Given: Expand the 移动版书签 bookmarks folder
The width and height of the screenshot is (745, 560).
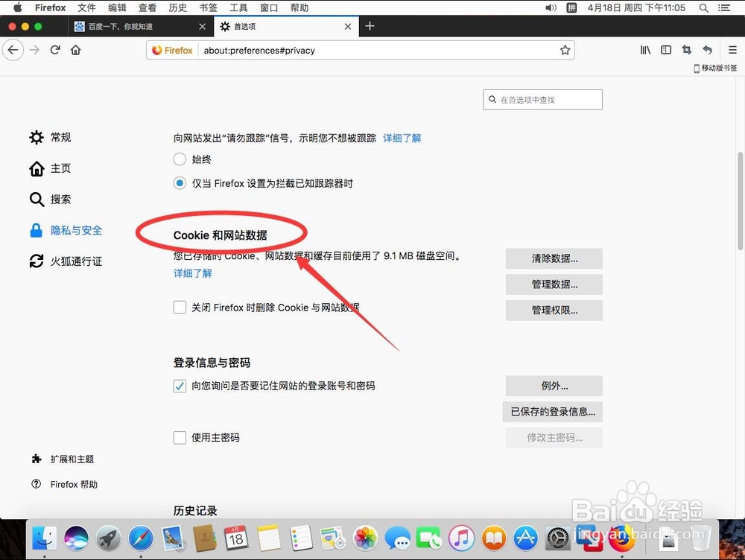Looking at the screenshot, I should 714,68.
